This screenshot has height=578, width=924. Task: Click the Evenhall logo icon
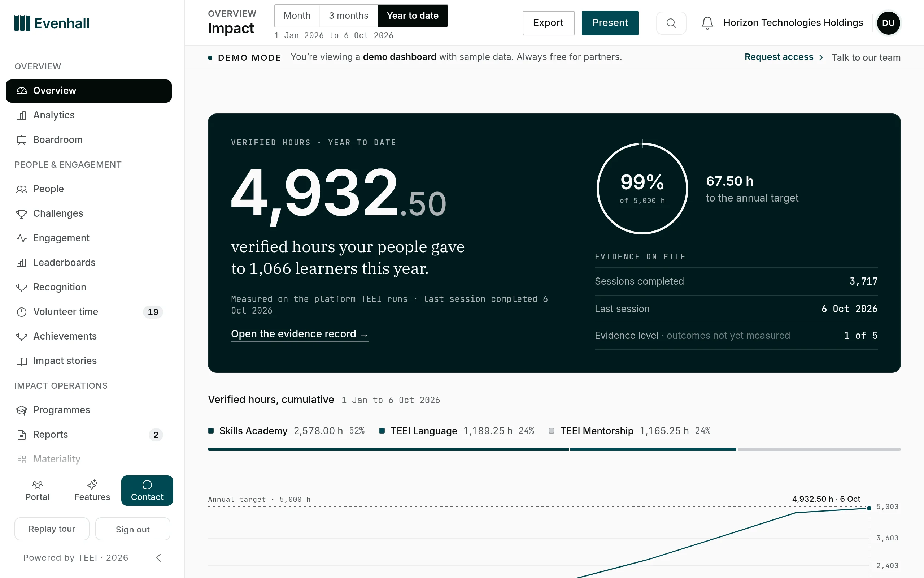click(x=22, y=23)
